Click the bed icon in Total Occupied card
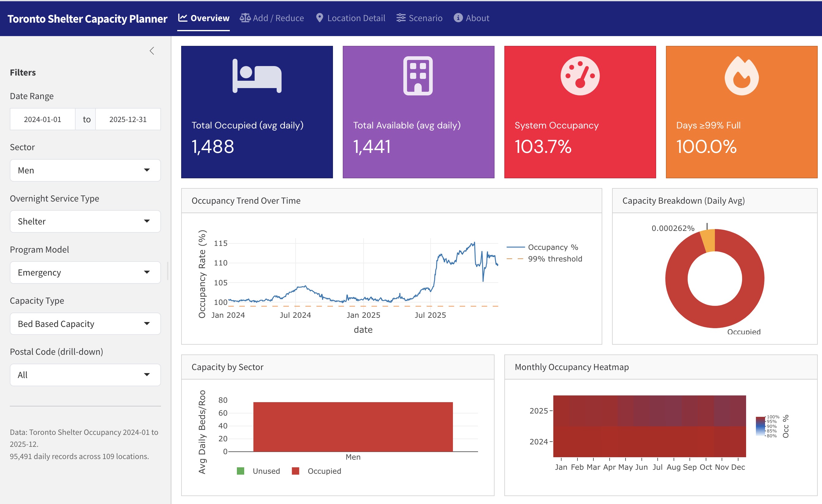This screenshot has height=504, width=822. 257,76
